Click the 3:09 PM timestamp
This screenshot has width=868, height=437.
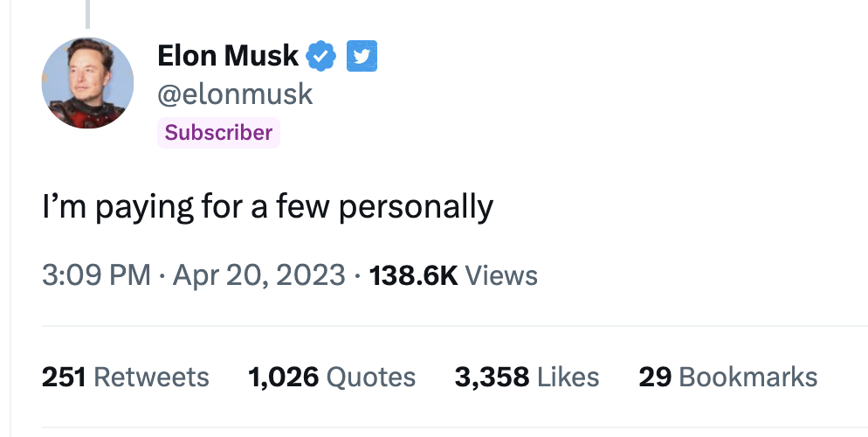coord(97,275)
